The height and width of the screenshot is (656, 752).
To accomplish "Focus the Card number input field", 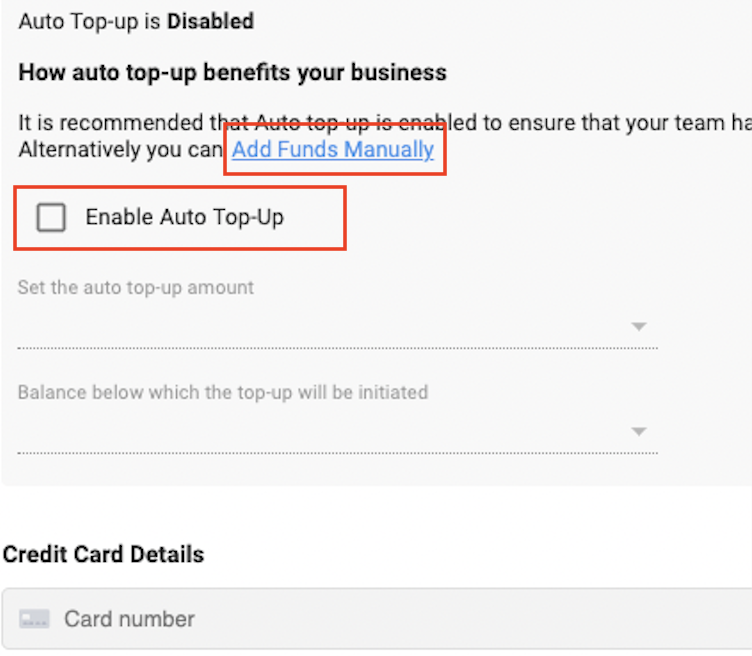I will tap(377, 619).
